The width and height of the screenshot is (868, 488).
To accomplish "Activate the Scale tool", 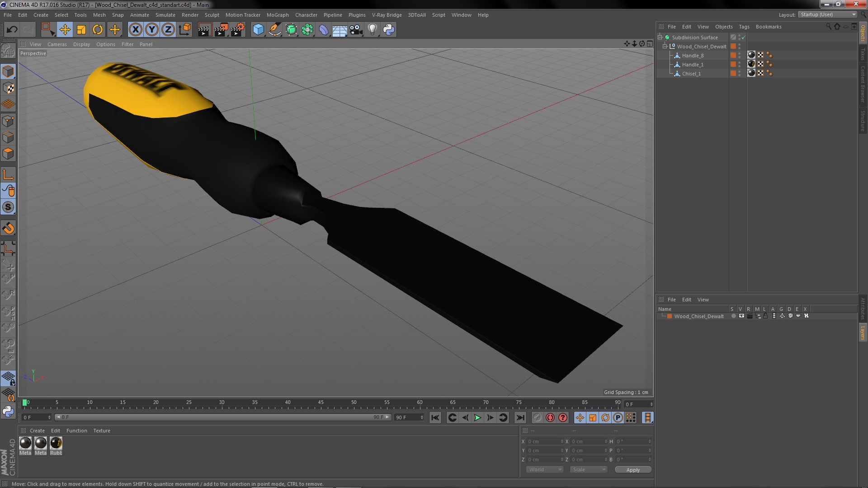I will pos(81,30).
